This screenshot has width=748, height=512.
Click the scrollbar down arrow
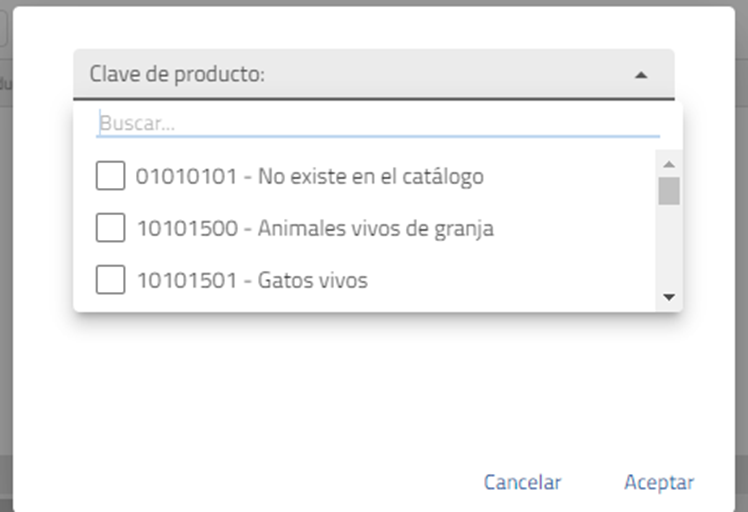669,296
